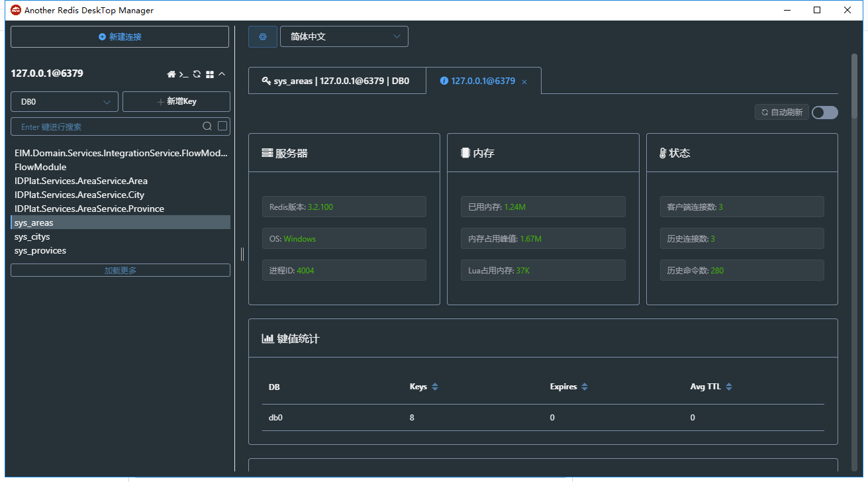Select the sys_areas key in the list
The image size is (868, 482).
(x=121, y=222)
